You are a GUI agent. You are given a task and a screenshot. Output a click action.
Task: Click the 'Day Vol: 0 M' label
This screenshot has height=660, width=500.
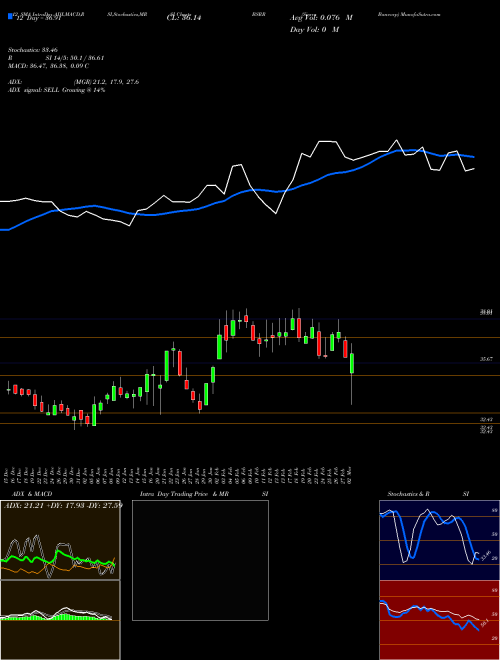(x=314, y=29)
